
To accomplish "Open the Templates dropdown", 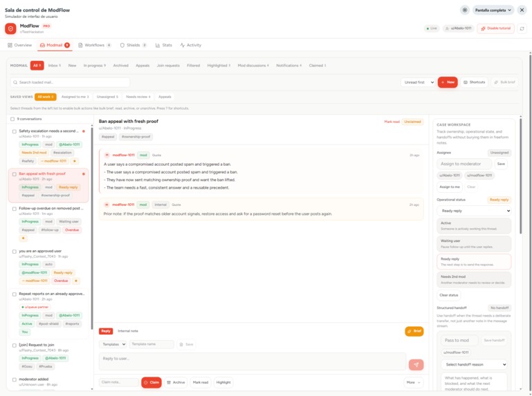I will pos(113,344).
